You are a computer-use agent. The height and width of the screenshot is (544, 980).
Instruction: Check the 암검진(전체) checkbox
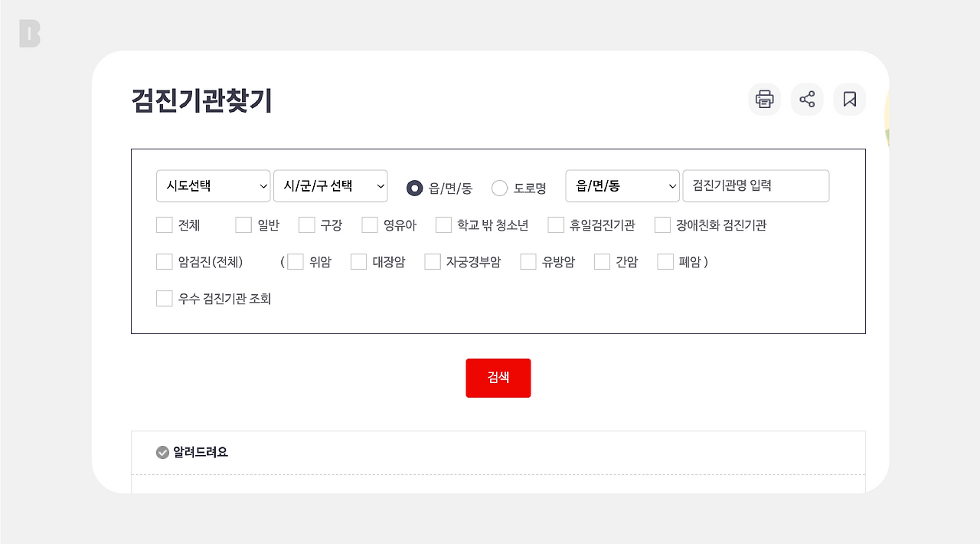164,261
